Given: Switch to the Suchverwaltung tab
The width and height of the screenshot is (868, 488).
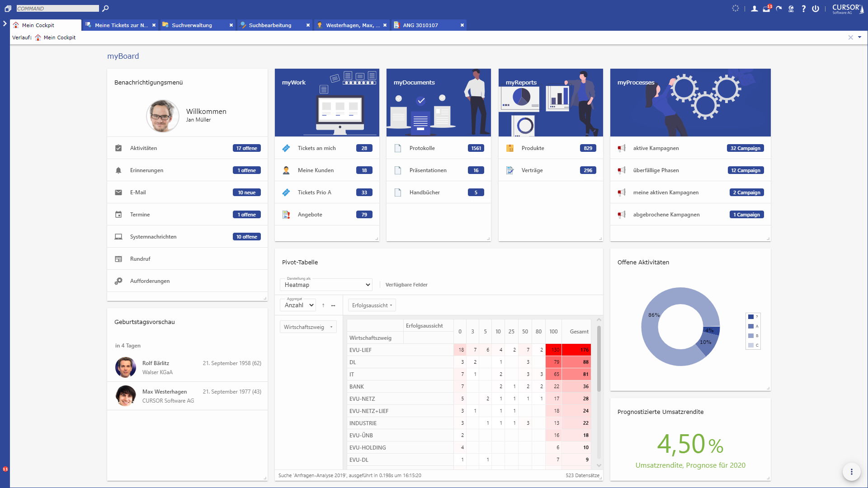Looking at the screenshot, I should pos(192,25).
